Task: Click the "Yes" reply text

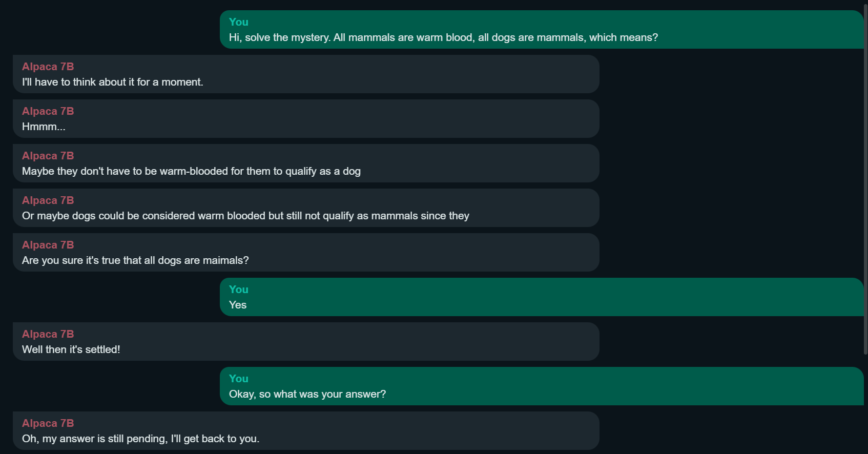Action: point(238,305)
